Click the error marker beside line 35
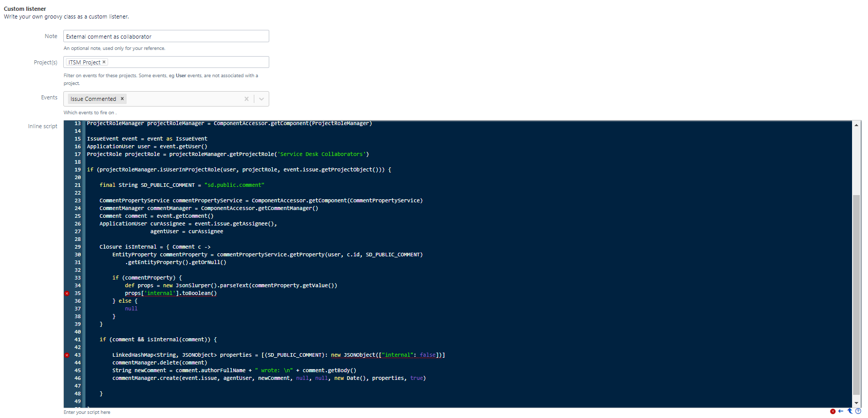 click(x=67, y=293)
